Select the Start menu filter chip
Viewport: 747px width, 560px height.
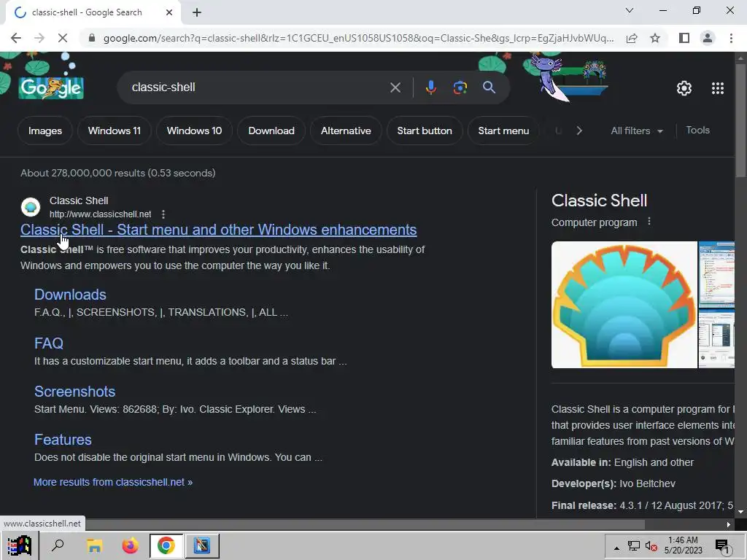point(503,131)
